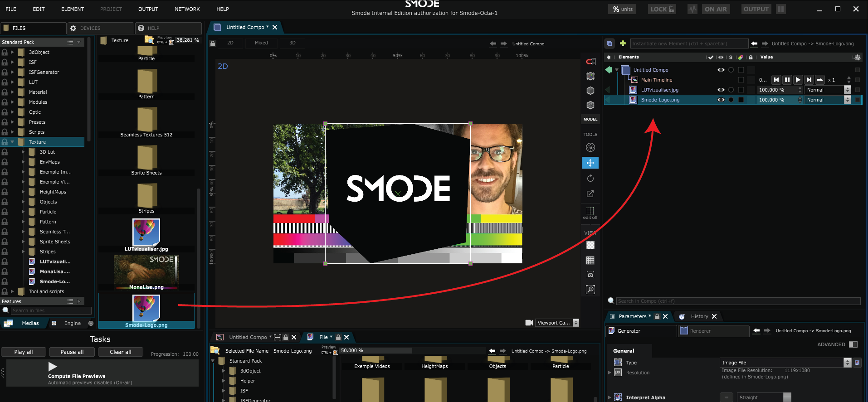Step the Main Timeline to the next frame
The height and width of the screenshot is (402, 868).
tap(809, 80)
